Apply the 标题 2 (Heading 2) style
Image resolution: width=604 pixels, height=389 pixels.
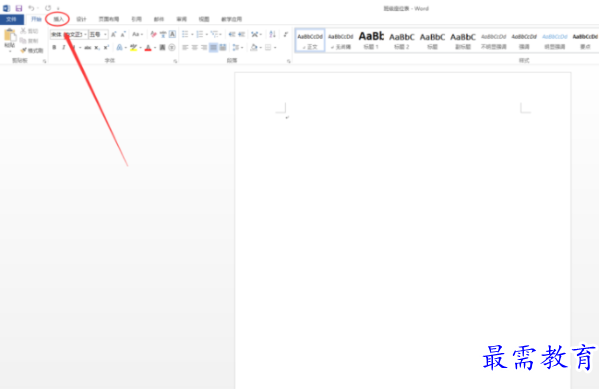click(x=402, y=40)
